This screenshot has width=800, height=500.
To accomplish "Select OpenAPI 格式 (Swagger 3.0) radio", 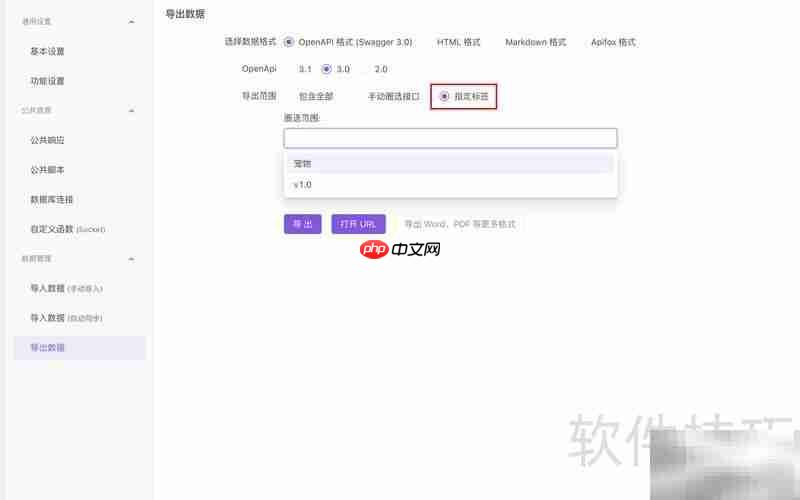I will click(289, 42).
